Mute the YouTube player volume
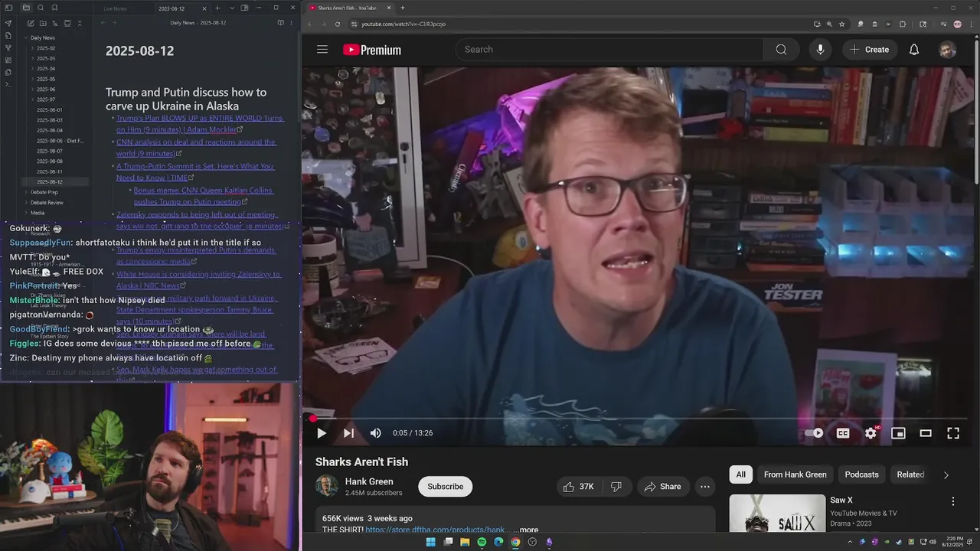 pyautogui.click(x=375, y=433)
